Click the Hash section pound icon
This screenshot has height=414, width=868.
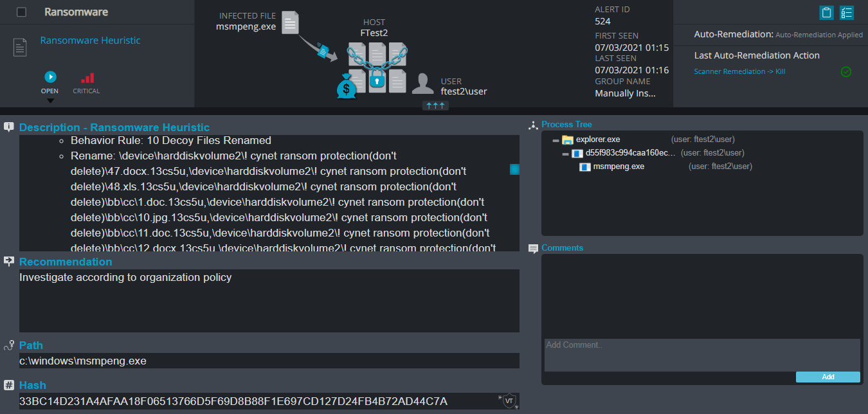point(9,385)
